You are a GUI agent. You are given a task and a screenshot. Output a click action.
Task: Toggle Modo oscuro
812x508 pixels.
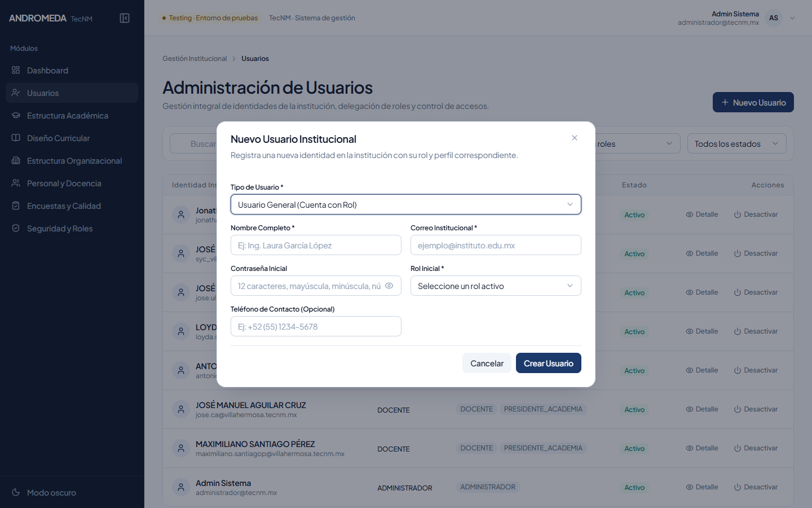[x=72, y=492]
